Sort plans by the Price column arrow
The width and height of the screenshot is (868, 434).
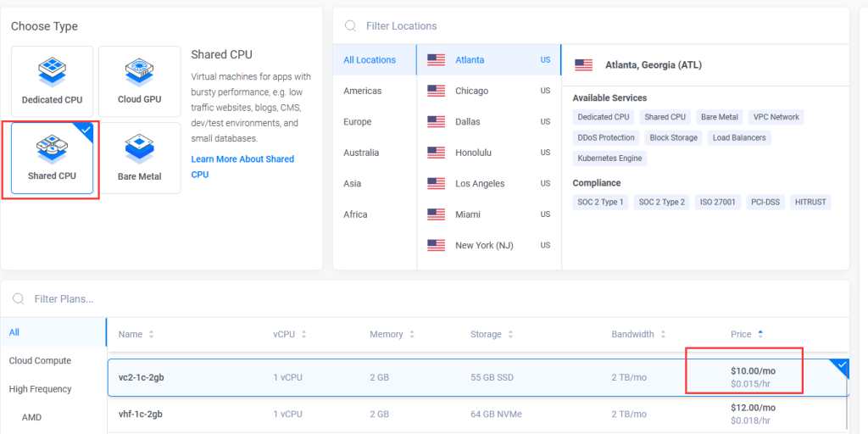coord(760,334)
